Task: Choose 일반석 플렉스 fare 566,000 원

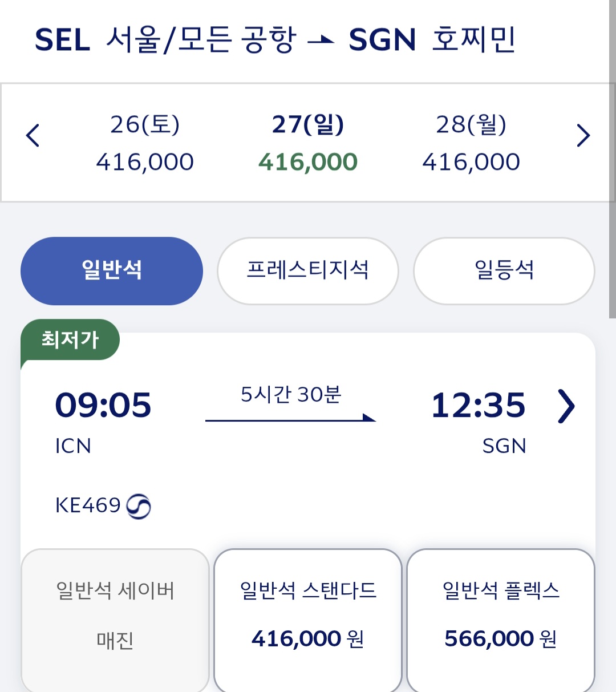Action: pyautogui.click(x=501, y=616)
